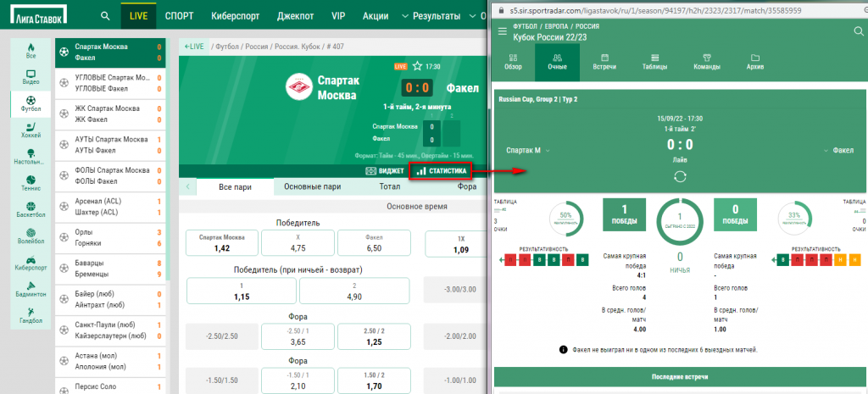Viewport: 868px width, 394px height.
Task: Switch to the Tablitsy tab
Action: (654, 60)
